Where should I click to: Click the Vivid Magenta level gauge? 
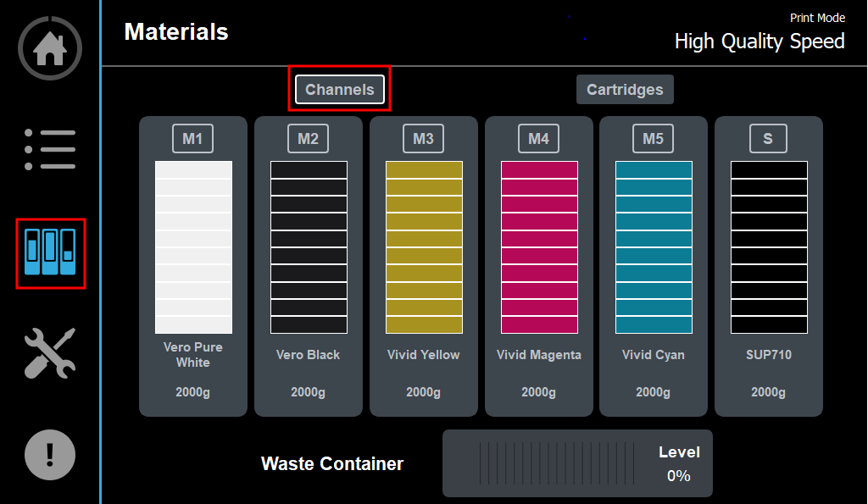pos(539,247)
